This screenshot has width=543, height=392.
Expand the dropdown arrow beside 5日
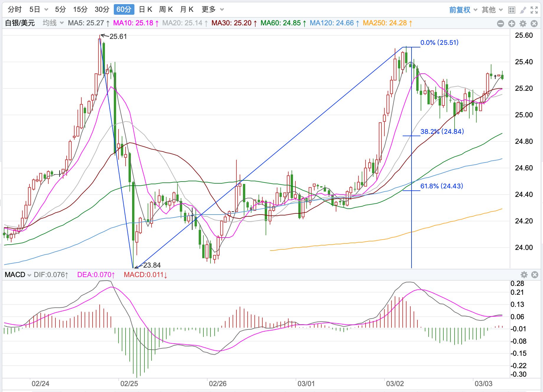click(46, 10)
